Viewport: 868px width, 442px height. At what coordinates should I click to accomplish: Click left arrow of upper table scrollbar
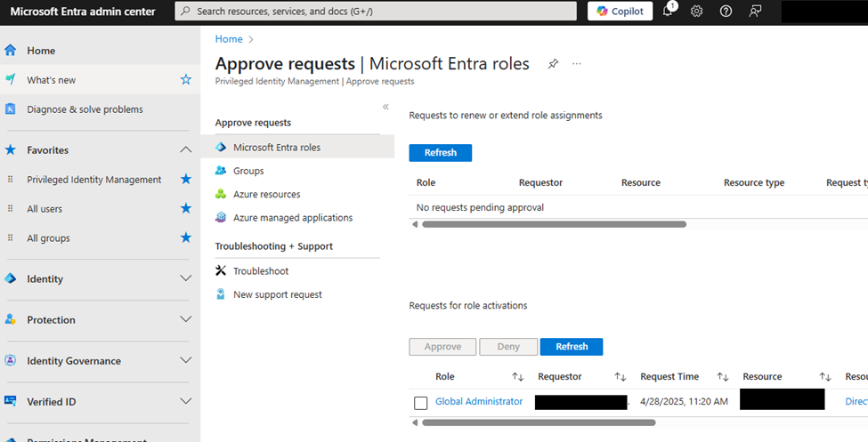tap(415, 224)
